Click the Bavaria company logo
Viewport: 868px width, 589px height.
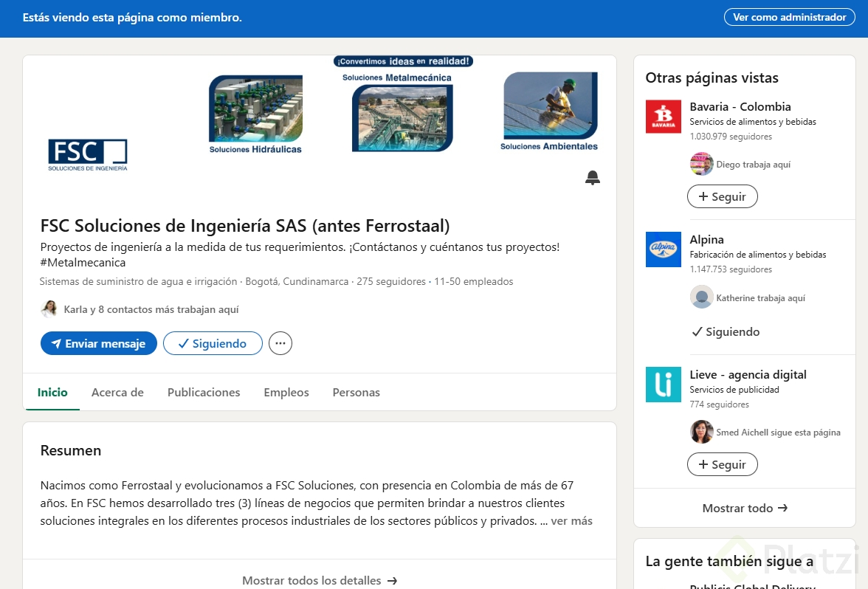(663, 117)
